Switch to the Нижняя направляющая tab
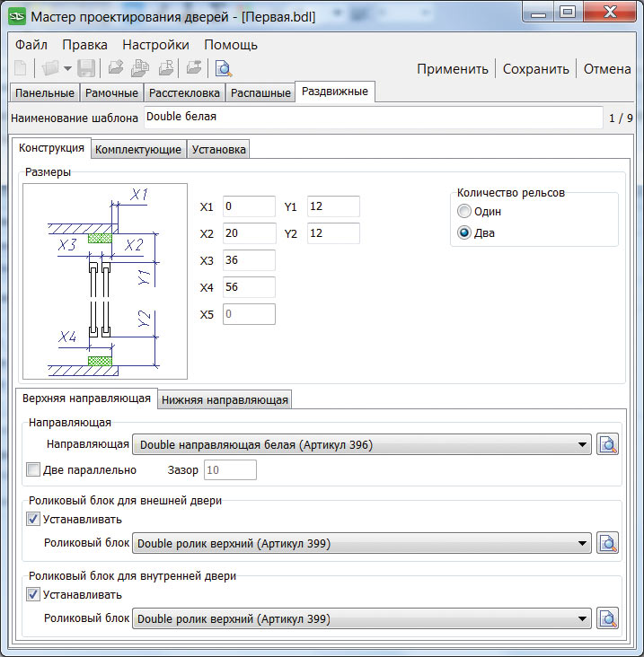 [225, 399]
